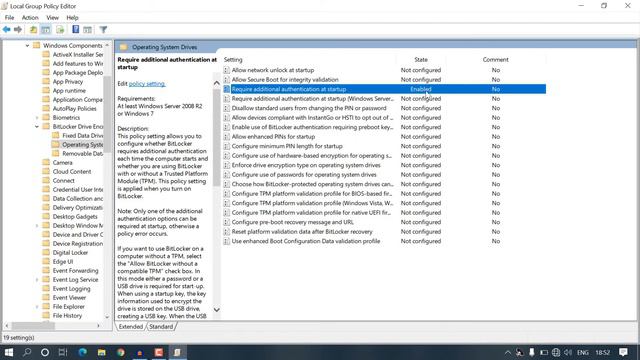Click description pane scroll down arrow
Viewport: 640px width, 360px height.
[x=216, y=310]
